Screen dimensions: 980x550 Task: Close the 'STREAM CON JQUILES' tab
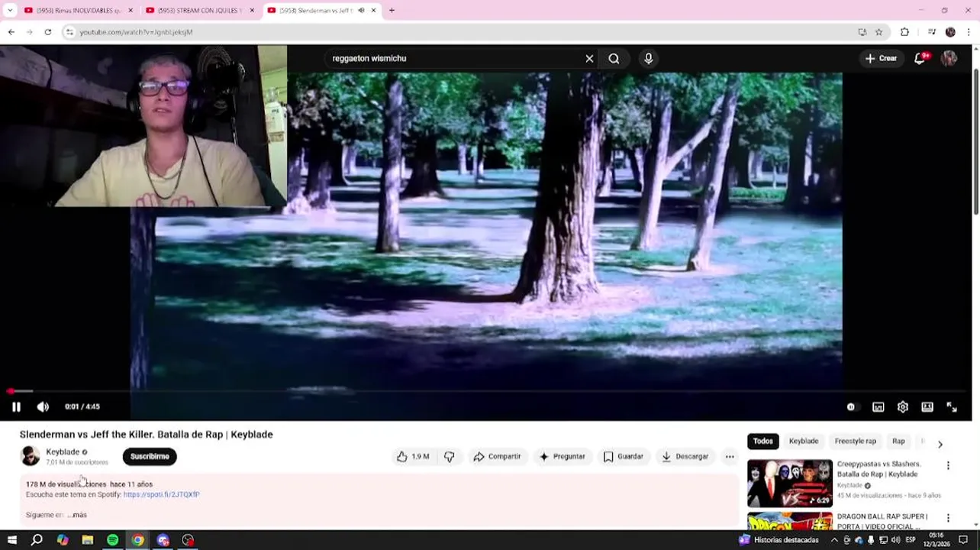[x=252, y=11]
